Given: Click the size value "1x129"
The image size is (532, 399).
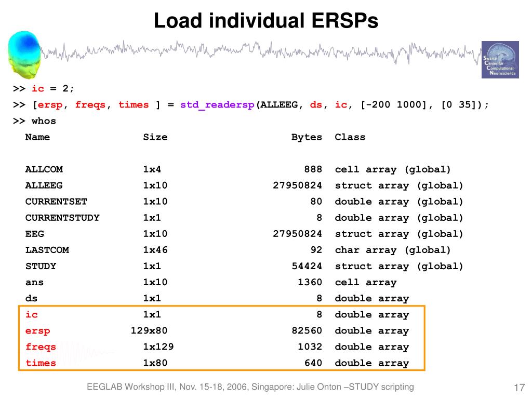Looking at the screenshot, I should (x=158, y=347).
